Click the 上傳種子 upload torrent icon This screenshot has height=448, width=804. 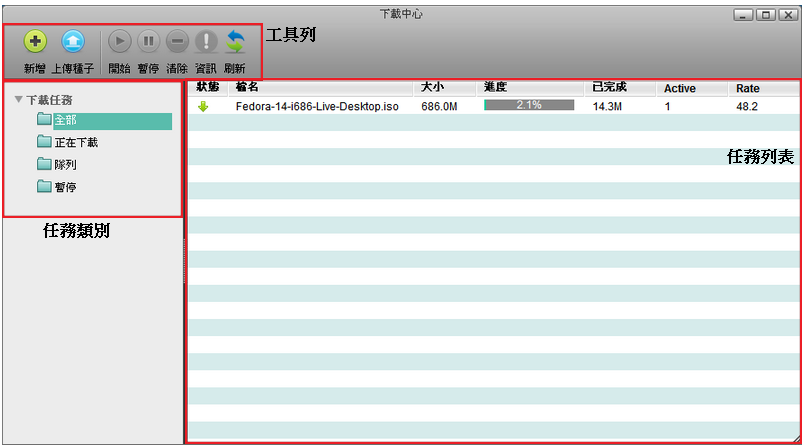tap(73, 42)
